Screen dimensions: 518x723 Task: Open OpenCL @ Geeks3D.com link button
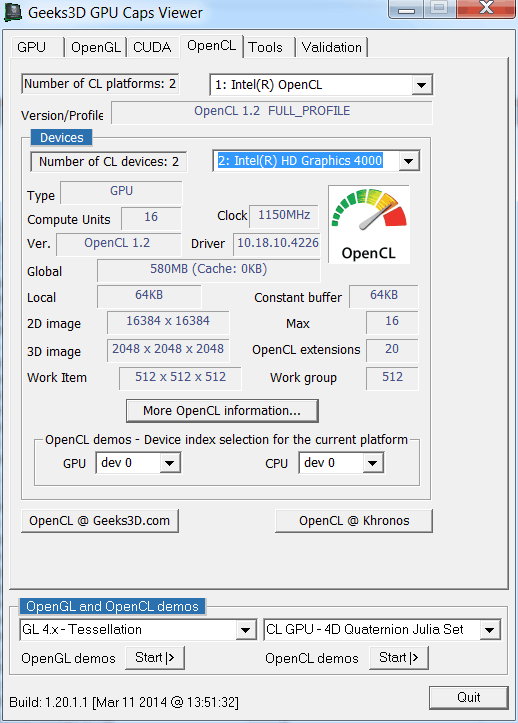pyautogui.click(x=100, y=521)
